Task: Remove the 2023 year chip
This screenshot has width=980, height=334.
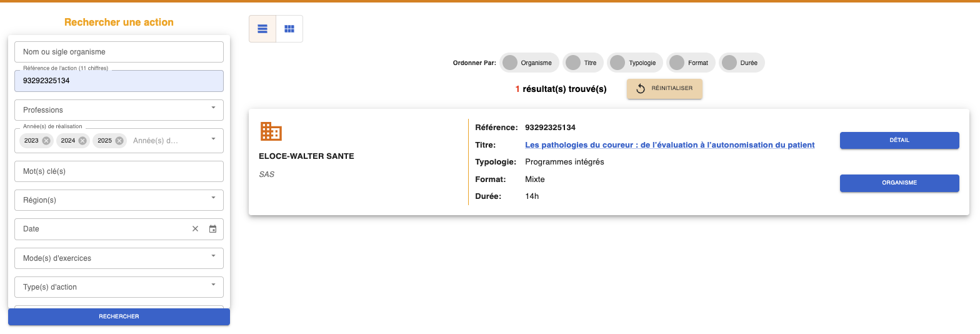Action: pos(46,141)
